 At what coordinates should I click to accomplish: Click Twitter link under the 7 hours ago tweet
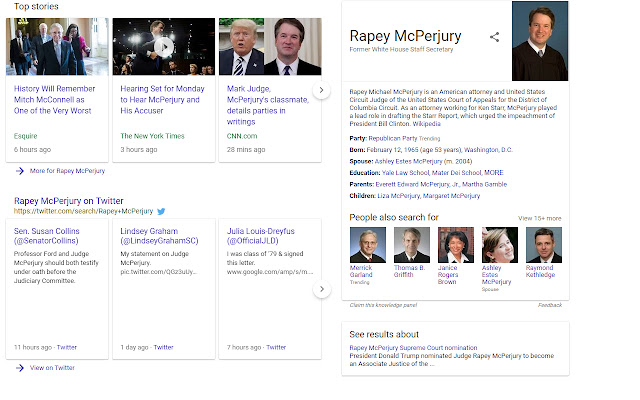click(276, 347)
